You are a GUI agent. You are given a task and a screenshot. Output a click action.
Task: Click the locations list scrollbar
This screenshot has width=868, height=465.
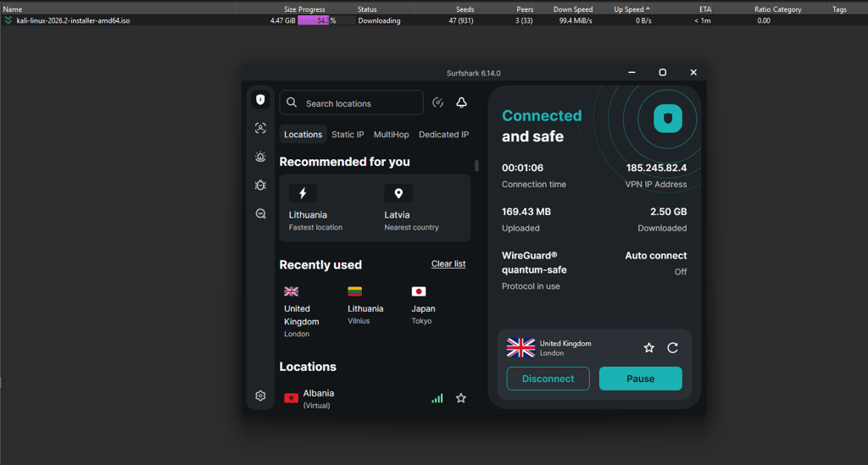pos(476,165)
